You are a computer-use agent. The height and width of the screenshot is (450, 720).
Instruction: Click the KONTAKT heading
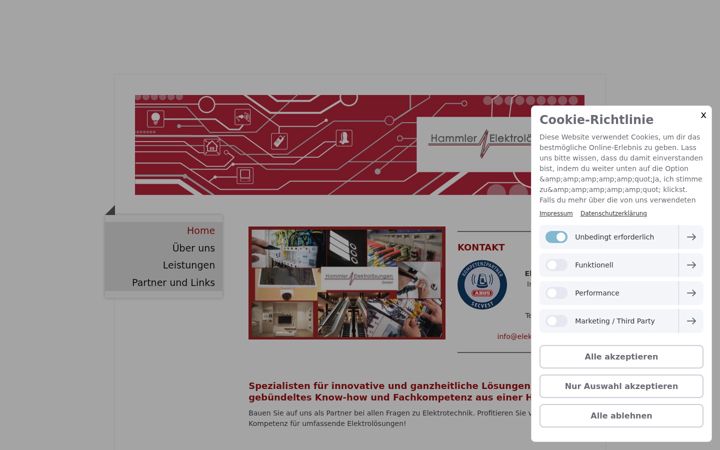click(x=481, y=248)
